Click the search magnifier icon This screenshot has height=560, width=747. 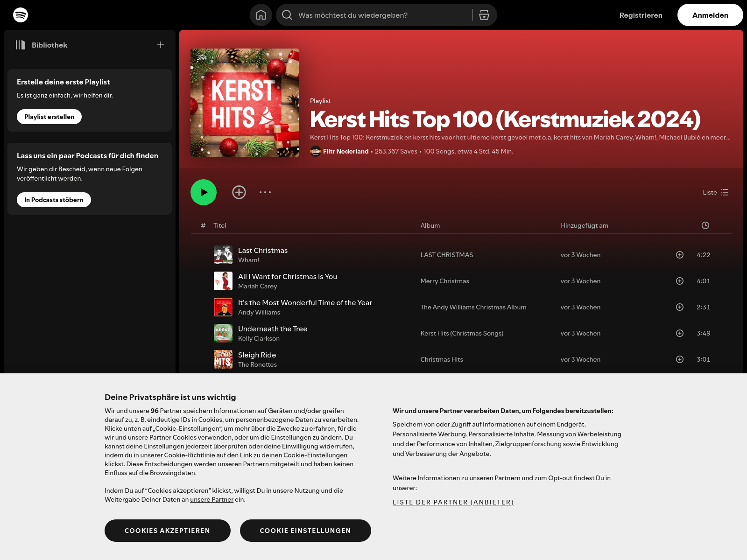pos(287,15)
